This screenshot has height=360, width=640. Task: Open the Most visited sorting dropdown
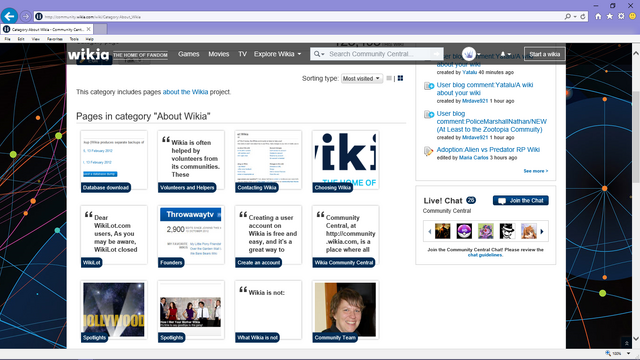(361, 78)
